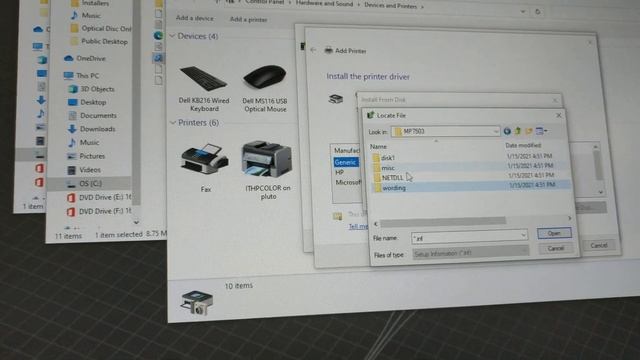The width and height of the screenshot is (640, 360).
Task: Go up one level in Locate File
Action: 518,131
